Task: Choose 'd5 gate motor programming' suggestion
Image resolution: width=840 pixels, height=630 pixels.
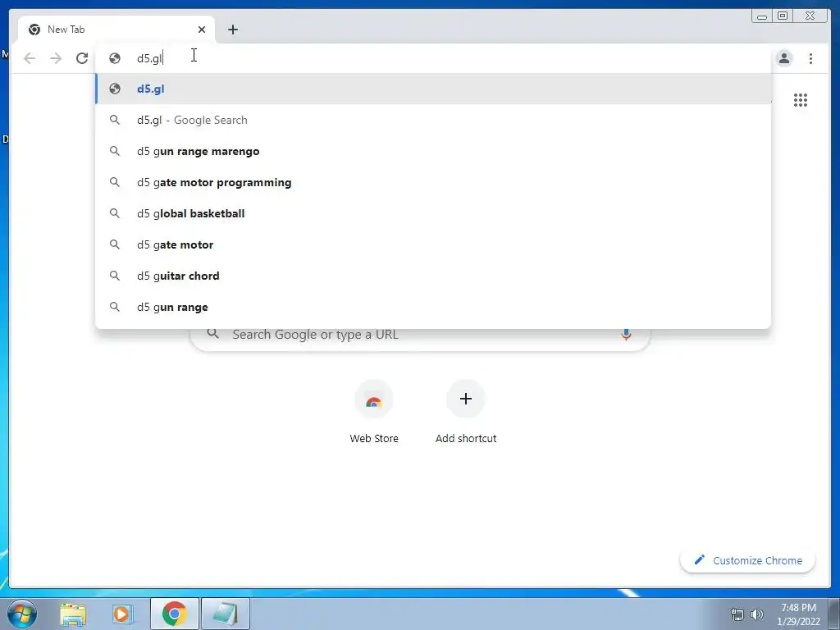Action: [x=433, y=182]
